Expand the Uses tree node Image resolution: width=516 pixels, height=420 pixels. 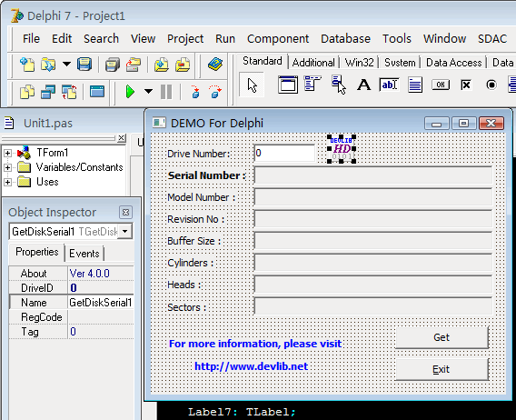pos(7,182)
